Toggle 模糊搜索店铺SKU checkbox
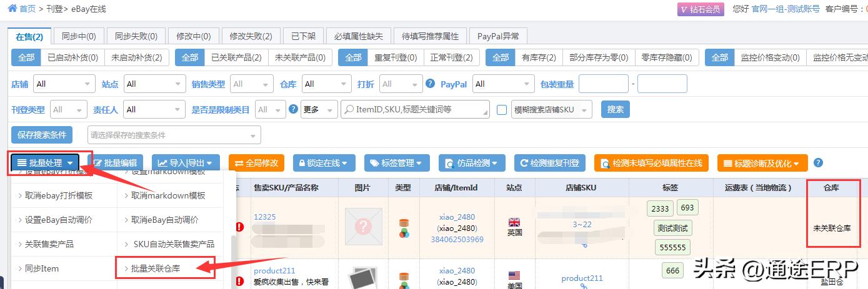The image size is (868, 289). click(x=501, y=110)
